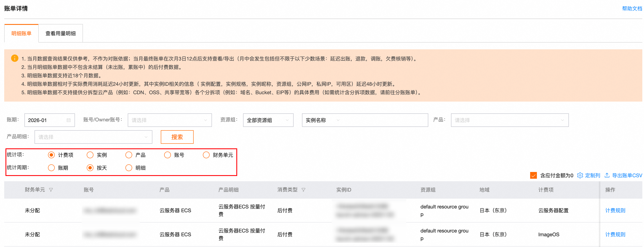
Task: Select the 明细 period radio
Action: [x=129, y=168]
